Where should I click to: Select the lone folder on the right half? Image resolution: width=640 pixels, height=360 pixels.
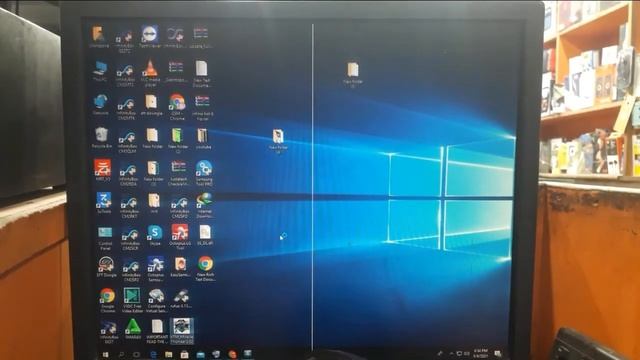(353, 75)
